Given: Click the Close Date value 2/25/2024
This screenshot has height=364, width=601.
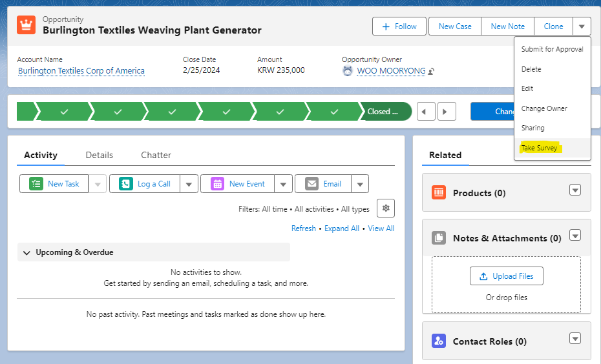Looking at the screenshot, I should 201,70.
